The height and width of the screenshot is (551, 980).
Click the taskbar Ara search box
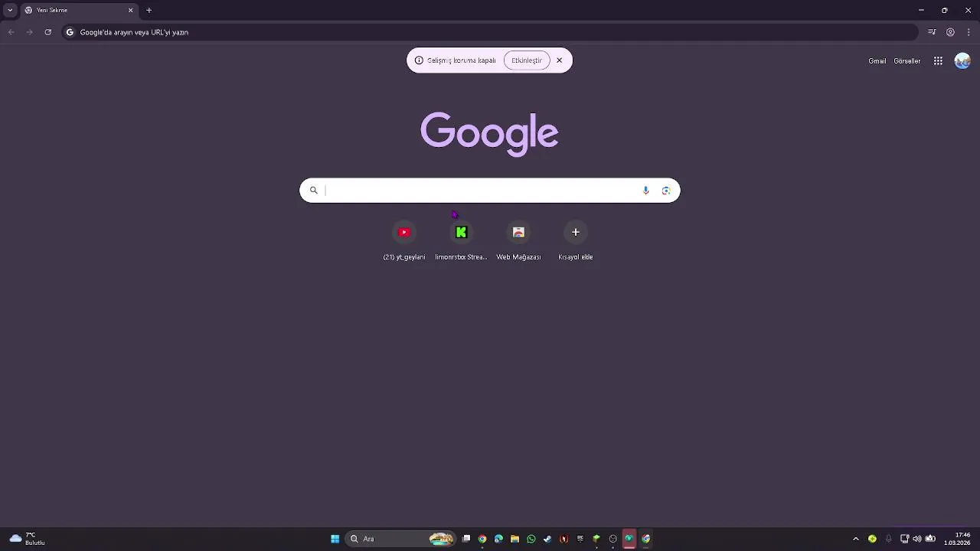400,539
